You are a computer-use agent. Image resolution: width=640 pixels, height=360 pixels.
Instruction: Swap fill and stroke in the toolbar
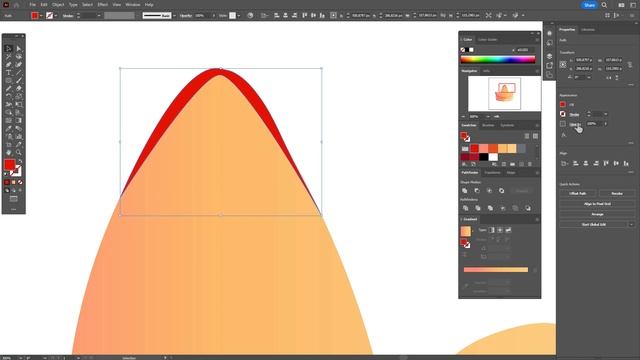point(20,162)
